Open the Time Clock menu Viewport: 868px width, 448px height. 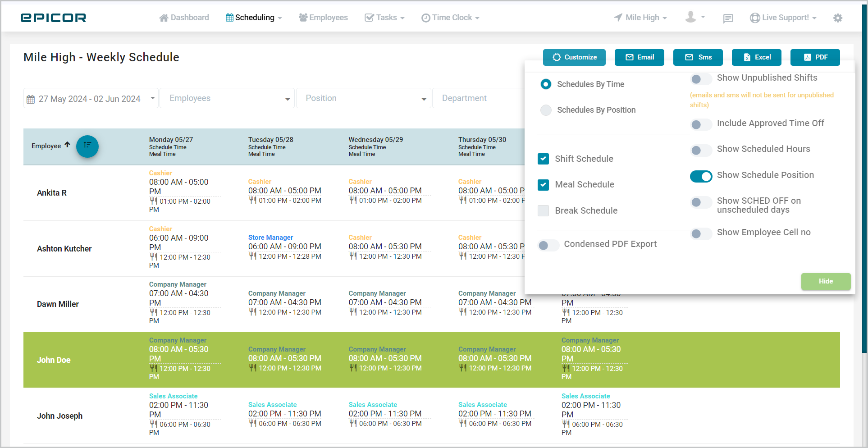pyautogui.click(x=450, y=18)
